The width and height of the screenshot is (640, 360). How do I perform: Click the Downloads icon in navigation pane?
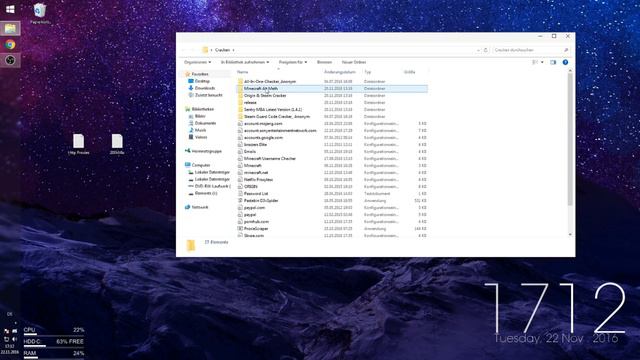coord(191,88)
